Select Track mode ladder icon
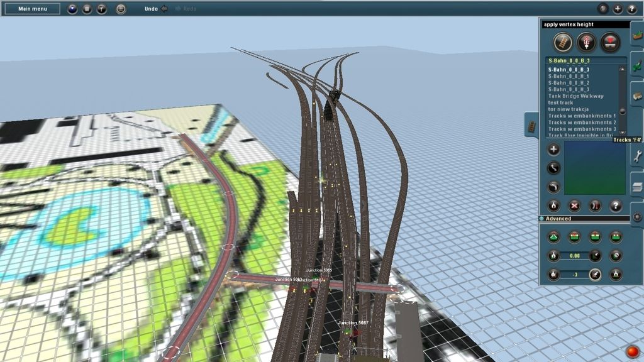644x362 pixels. point(563,42)
